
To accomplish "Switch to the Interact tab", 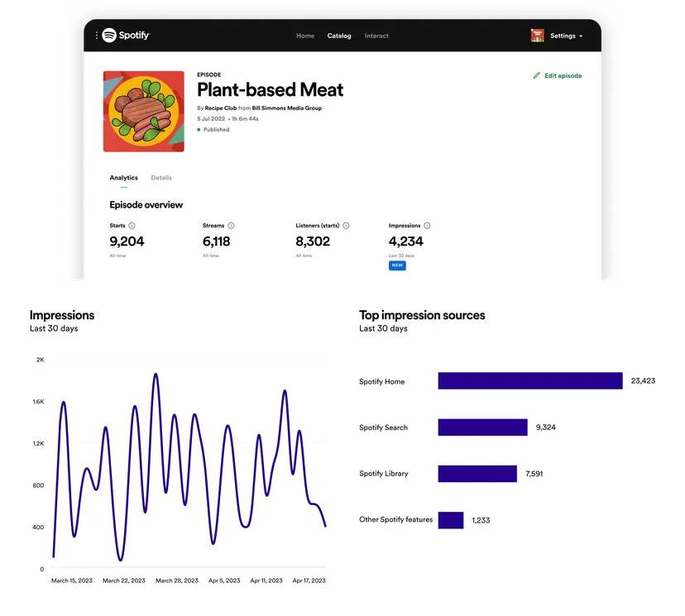I will [x=376, y=36].
